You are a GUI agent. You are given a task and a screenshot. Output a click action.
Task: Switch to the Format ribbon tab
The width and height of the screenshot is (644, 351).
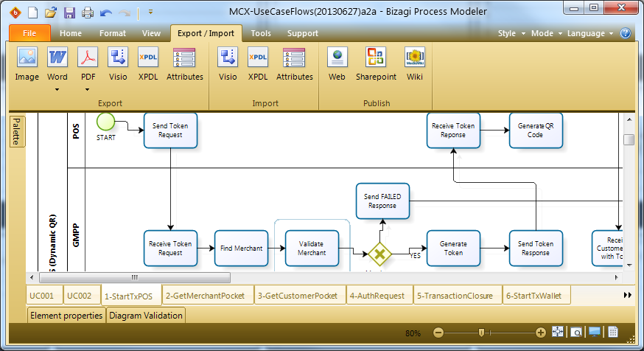coord(113,33)
